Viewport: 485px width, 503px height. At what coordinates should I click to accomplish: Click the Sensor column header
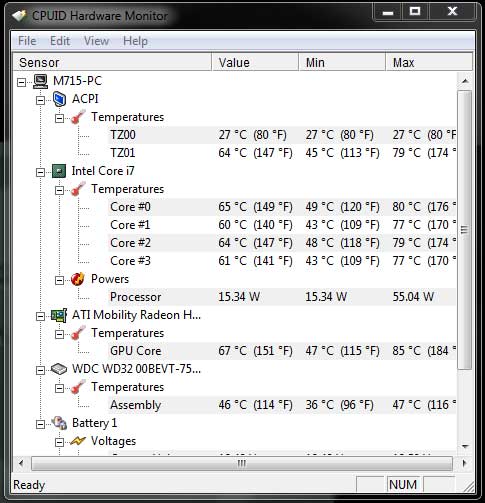[112, 62]
